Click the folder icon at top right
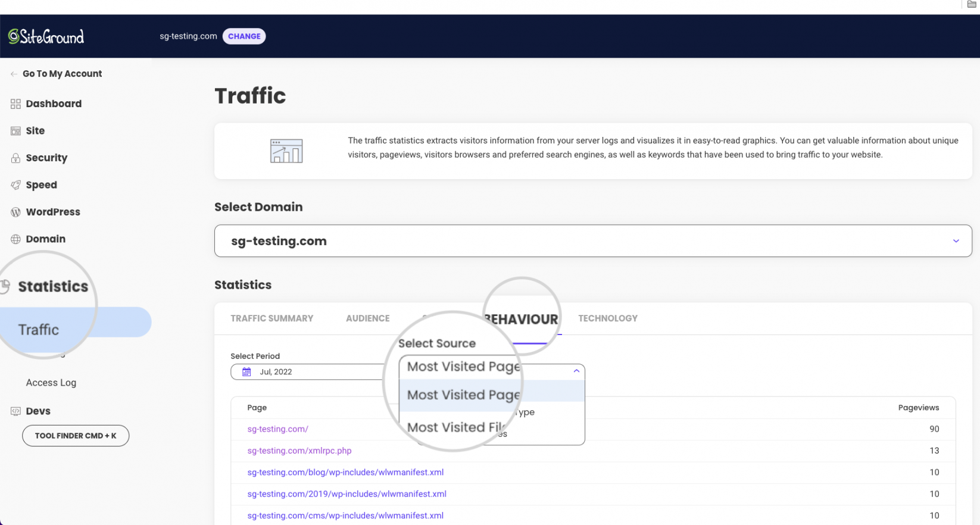Screen dimensions: 980x525 (x=972, y=4)
